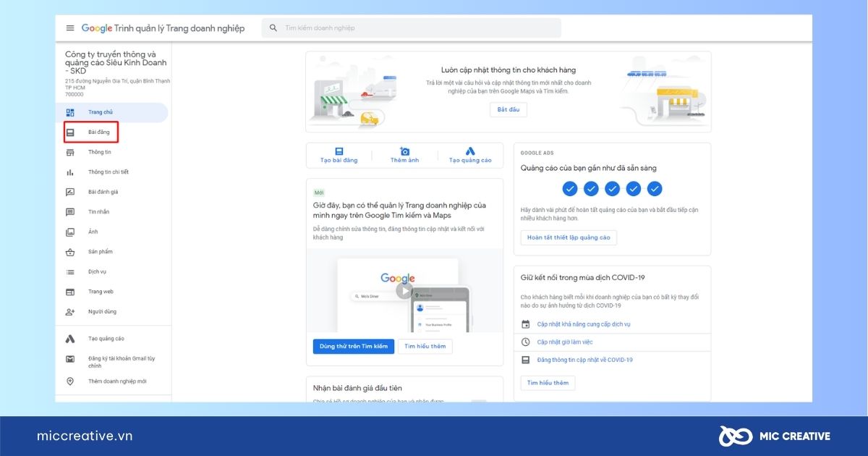Screen dimensions: 868x456
Task: Click Tìm hiểu thêm beside Dùng thử button
Action: (x=425, y=347)
